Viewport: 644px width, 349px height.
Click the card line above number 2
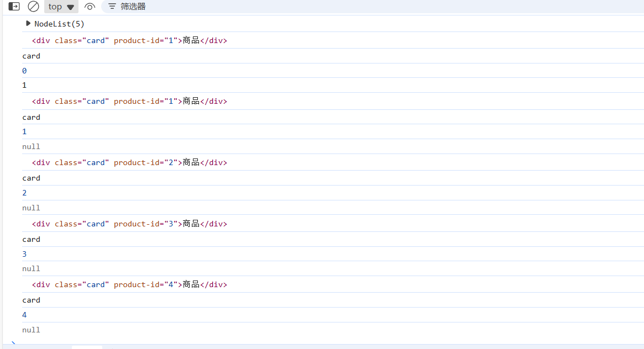(31, 178)
